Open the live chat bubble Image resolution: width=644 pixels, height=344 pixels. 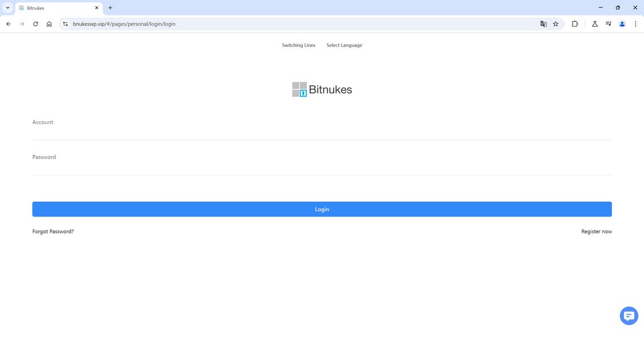[629, 315]
